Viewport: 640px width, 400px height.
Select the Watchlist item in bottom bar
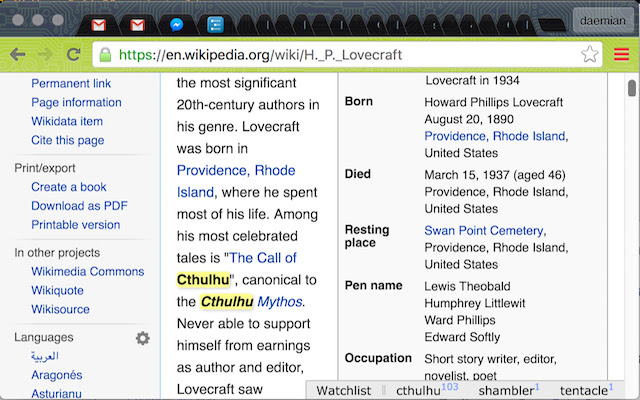pos(343,390)
